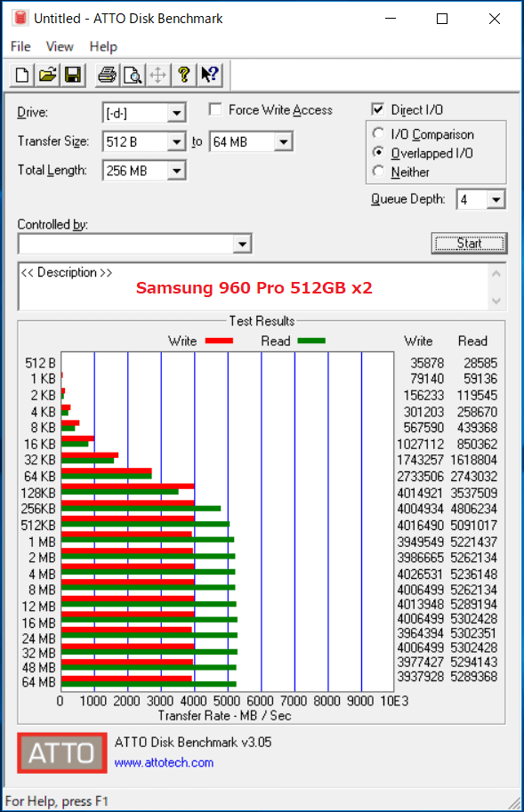Click the ATTO logo at bottom
The height and width of the screenshot is (812, 524).
click(62, 753)
